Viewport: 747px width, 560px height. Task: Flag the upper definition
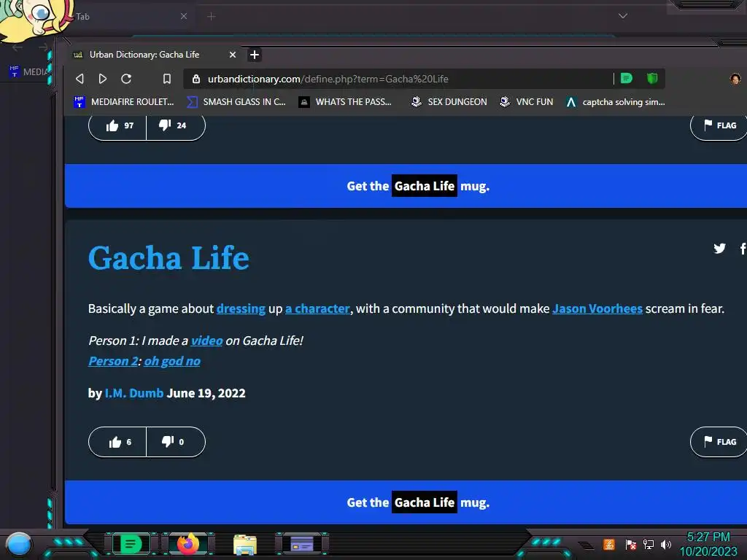(x=719, y=125)
